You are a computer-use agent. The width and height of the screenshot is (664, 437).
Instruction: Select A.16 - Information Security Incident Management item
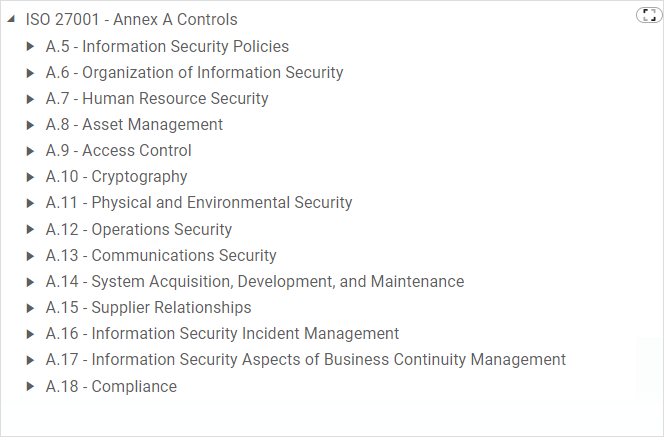click(222, 334)
